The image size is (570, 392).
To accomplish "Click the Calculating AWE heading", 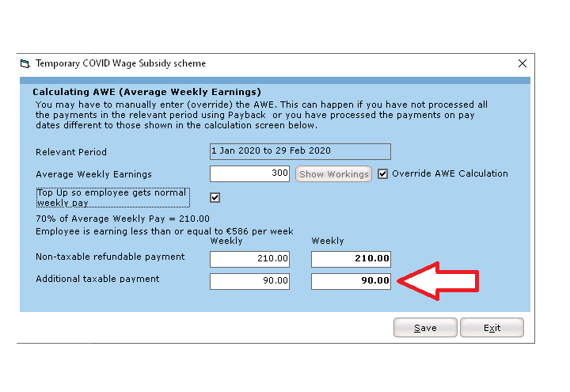I will (x=147, y=92).
